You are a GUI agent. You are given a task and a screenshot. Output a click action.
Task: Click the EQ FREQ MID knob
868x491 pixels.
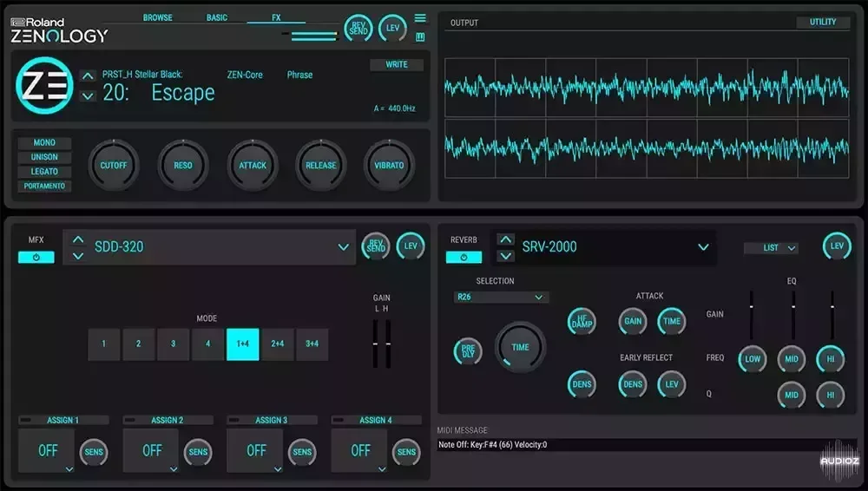click(792, 358)
